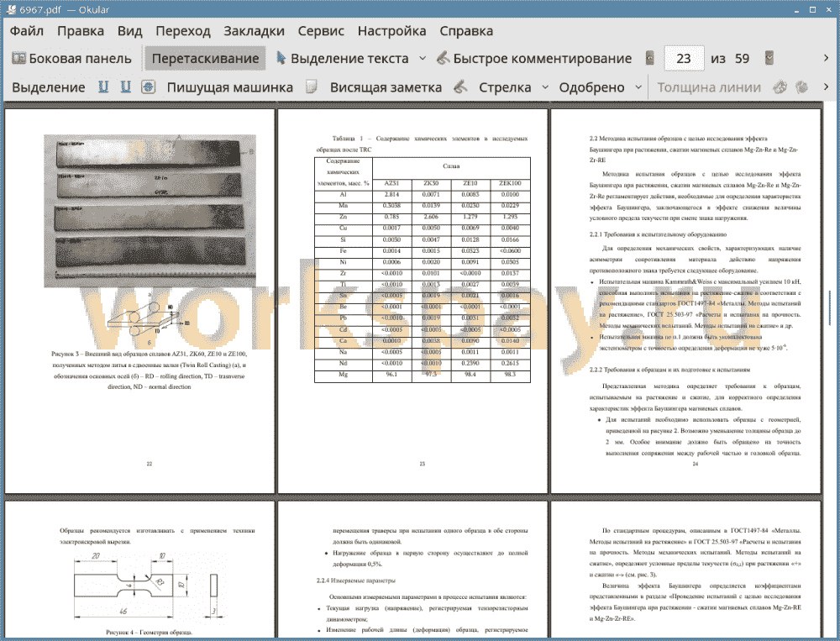
Task: Click the total pages count 59
Action: point(742,59)
